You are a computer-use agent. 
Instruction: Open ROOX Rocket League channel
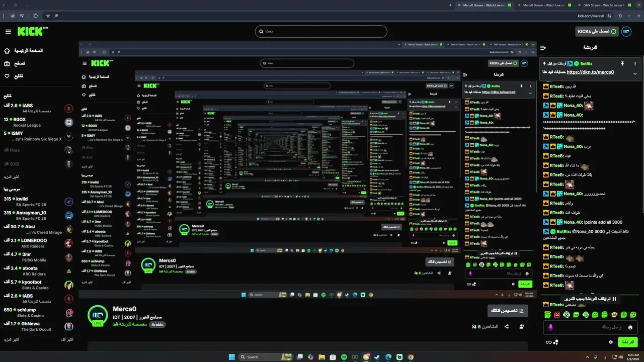38,122
